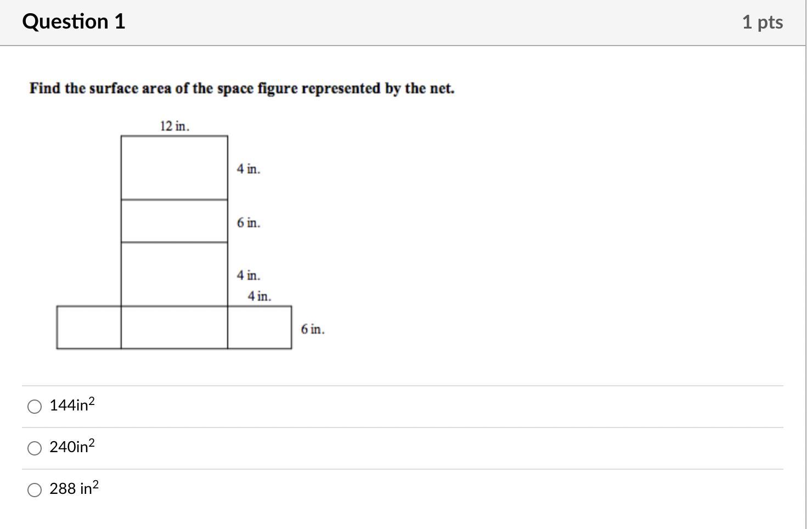Viewport: 812px width, 529px height.
Task: Click the third rectangle in the net column
Action: pos(174,274)
